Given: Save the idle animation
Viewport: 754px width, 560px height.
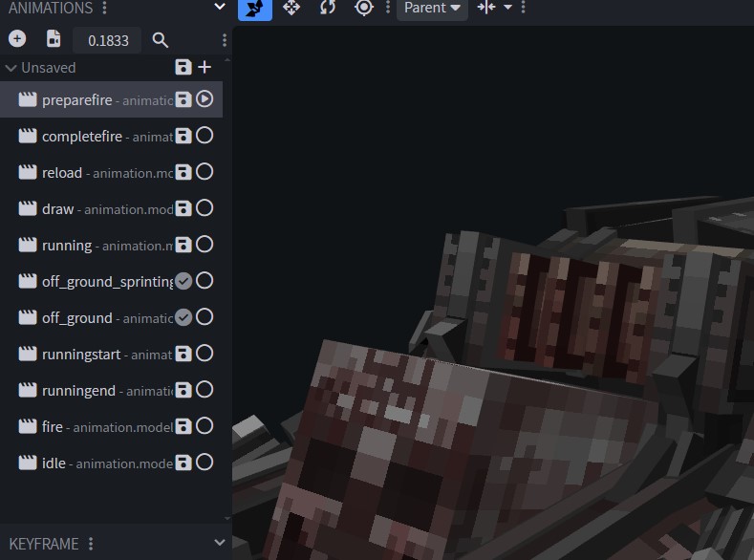Looking at the screenshot, I should (183, 463).
